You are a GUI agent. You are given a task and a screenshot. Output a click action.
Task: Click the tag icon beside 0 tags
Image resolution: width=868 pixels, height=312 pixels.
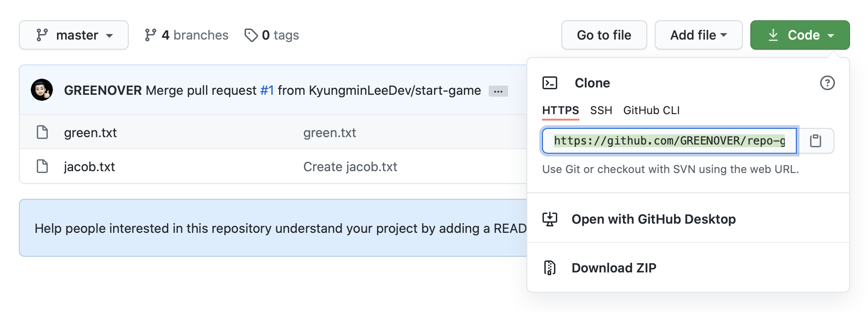tap(251, 35)
